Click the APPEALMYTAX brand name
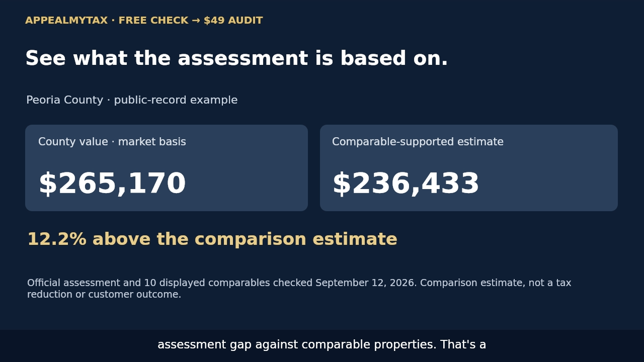The image size is (644, 362). tap(66, 21)
